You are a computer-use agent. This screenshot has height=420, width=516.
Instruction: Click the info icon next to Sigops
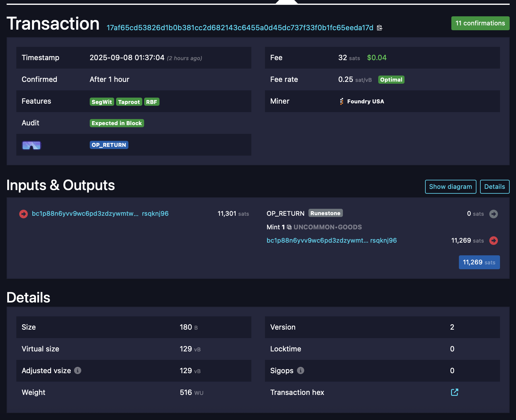tap(301, 370)
